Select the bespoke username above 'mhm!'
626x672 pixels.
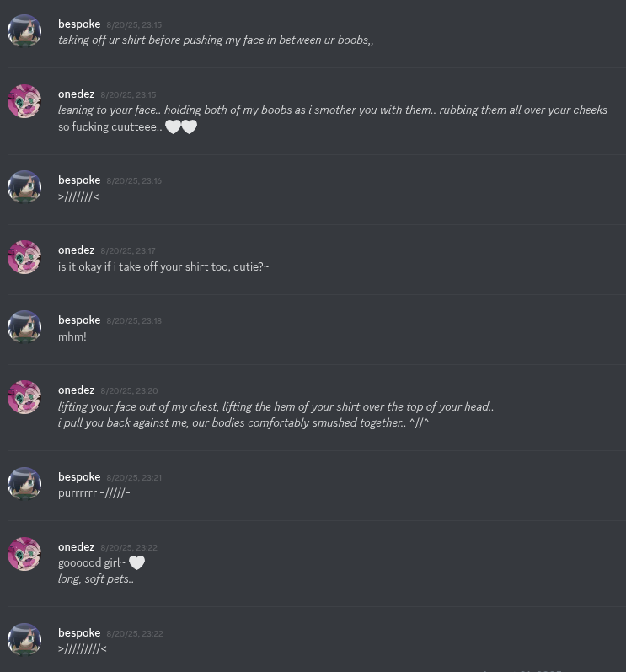coord(79,320)
